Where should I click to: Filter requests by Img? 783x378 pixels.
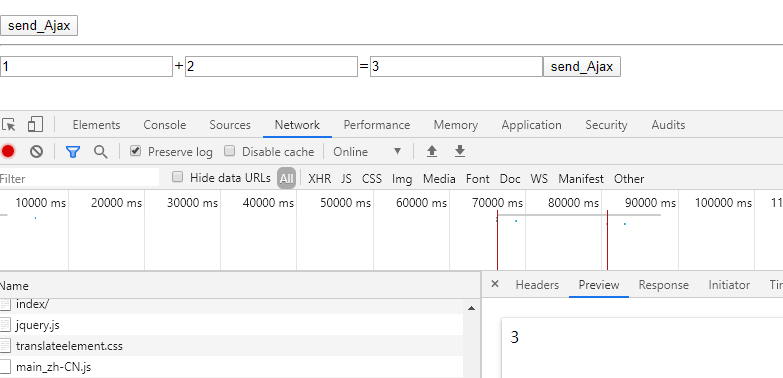[x=402, y=179]
